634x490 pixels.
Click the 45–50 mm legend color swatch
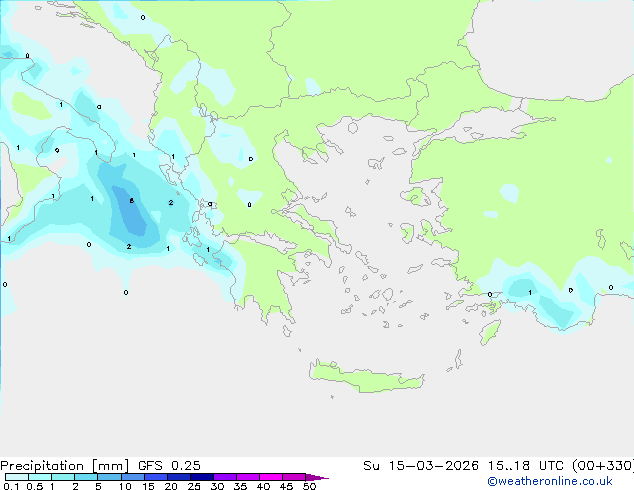[294, 477]
